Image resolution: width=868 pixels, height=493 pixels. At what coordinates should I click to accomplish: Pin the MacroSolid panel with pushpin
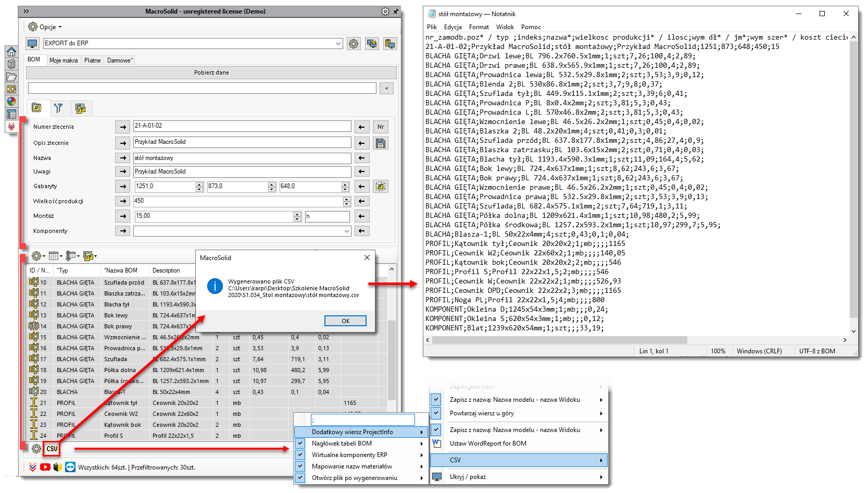click(x=396, y=11)
